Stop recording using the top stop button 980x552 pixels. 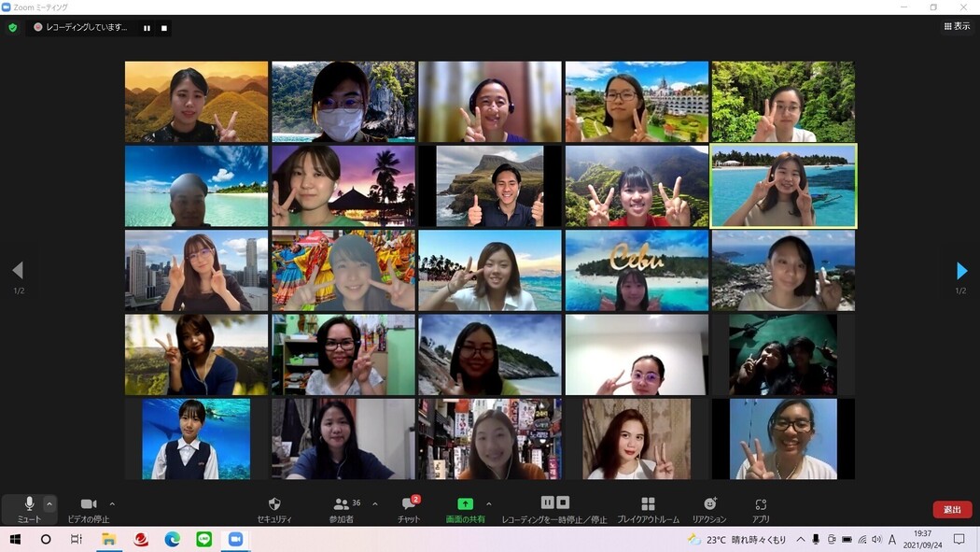tap(164, 28)
